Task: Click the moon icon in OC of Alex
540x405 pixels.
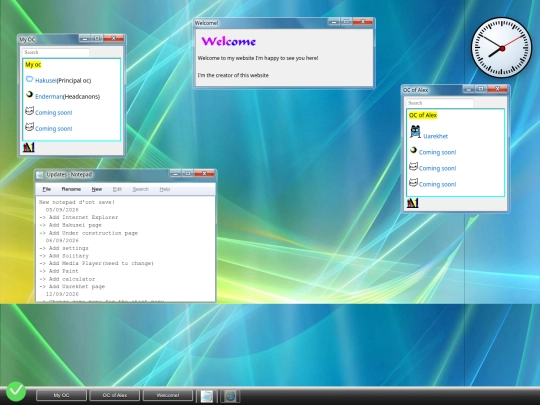Action: tap(413, 150)
